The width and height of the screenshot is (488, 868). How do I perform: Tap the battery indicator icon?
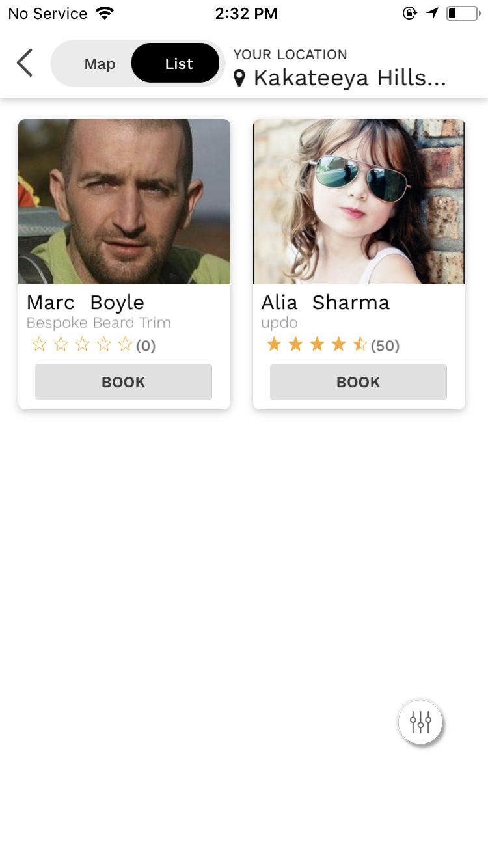coord(463,13)
